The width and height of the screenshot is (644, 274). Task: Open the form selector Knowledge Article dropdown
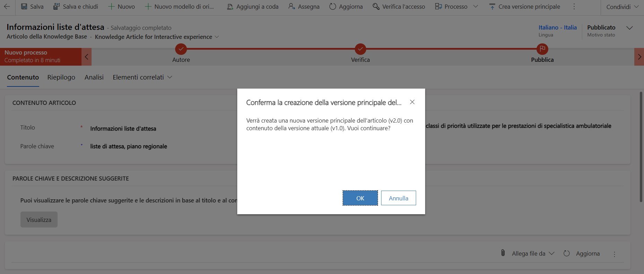click(157, 37)
